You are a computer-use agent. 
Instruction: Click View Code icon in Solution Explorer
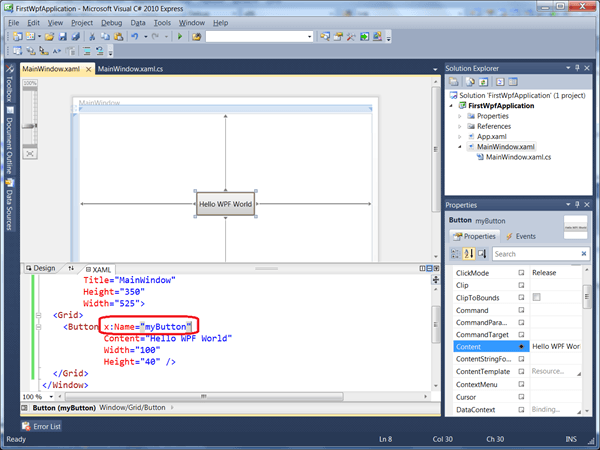(x=500, y=82)
